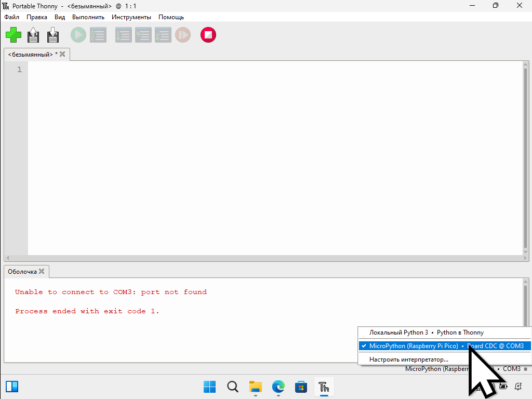
Task: Launch Microsoft Edge from the taskbar
Action: click(278, 387)
